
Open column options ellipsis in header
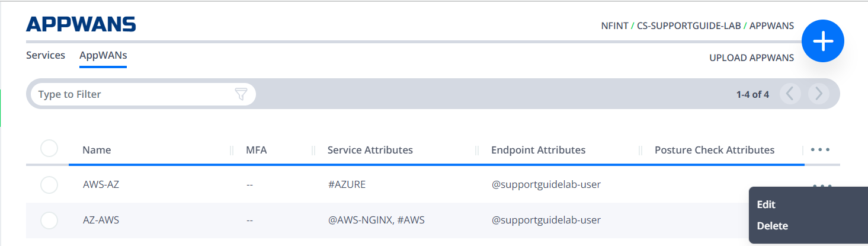pyautogui.click(x=820, y=150)
